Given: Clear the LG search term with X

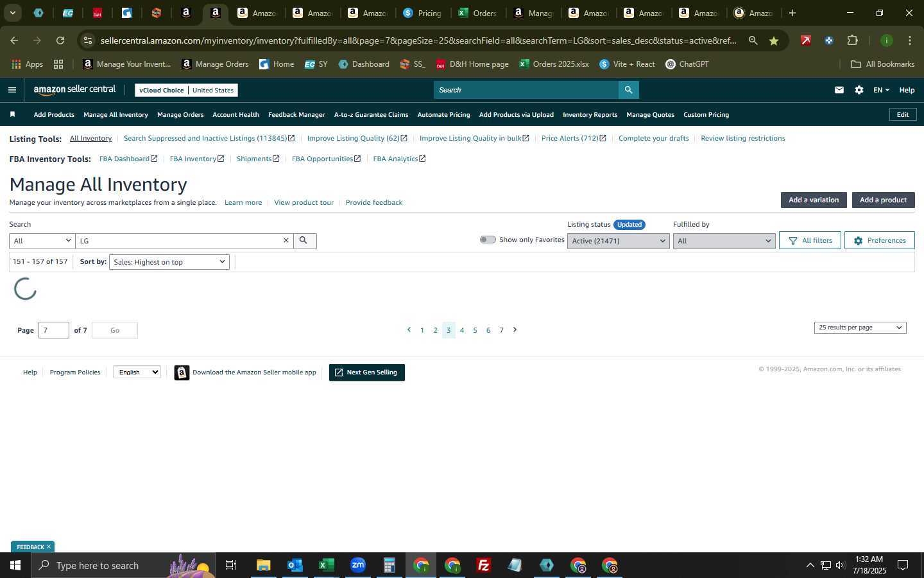Looking at the screenshot, I should pos(286,240).
